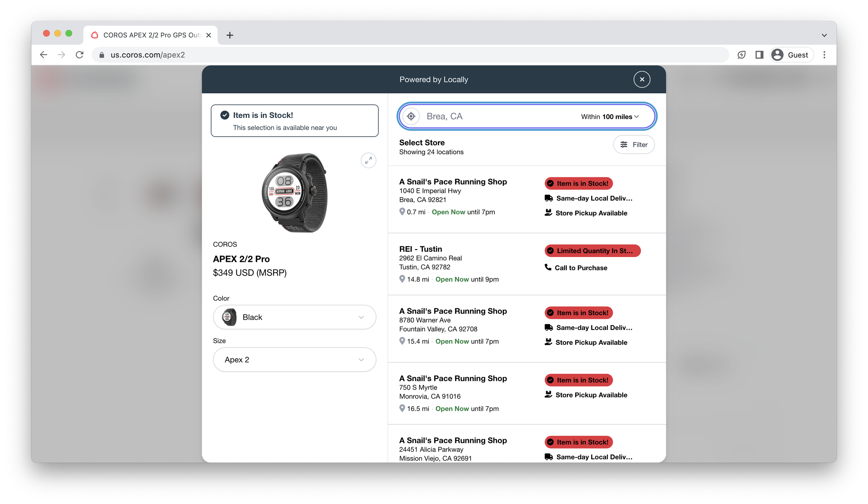Expand the product image with the arrows icon

368,160
